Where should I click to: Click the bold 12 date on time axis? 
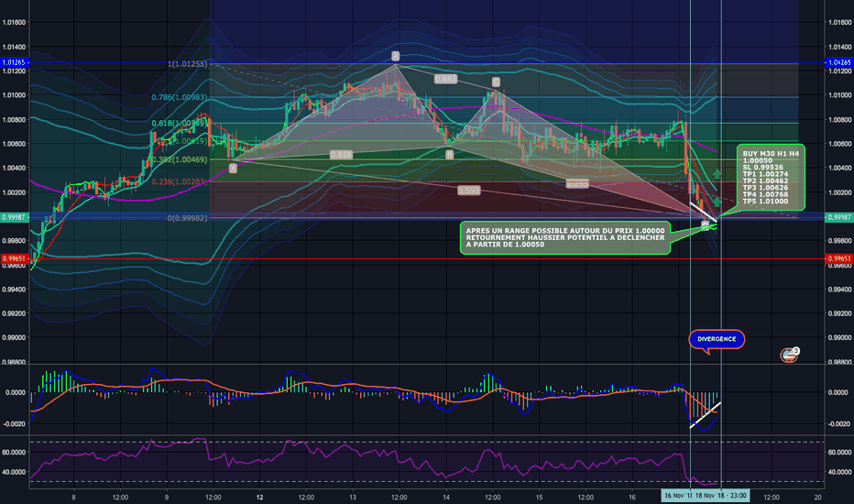260,497
